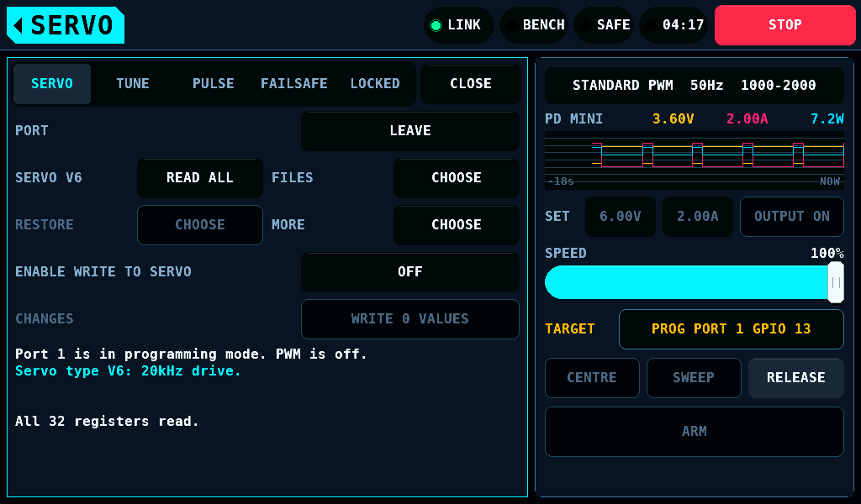Image resolution: width=861 pixels, height=504 pixels.
Task: Click the WRITE 0 VALUES button
Action: point(410,319)
